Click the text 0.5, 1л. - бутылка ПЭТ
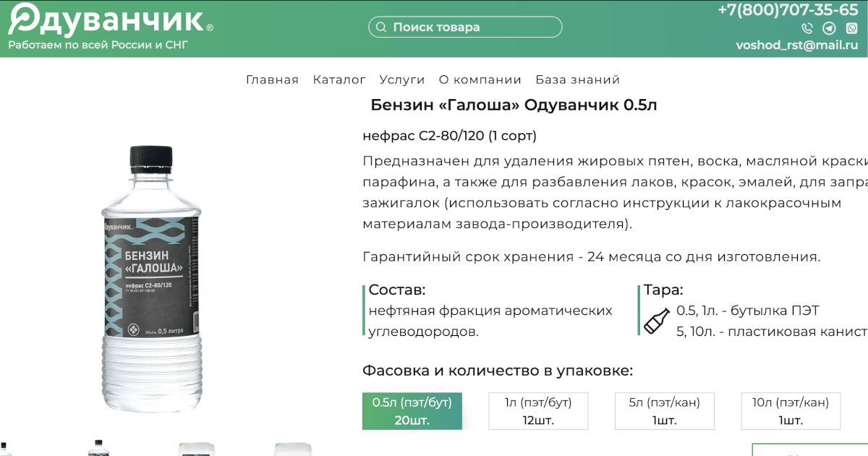The image size is (868, 456). (x=748, y=311)
